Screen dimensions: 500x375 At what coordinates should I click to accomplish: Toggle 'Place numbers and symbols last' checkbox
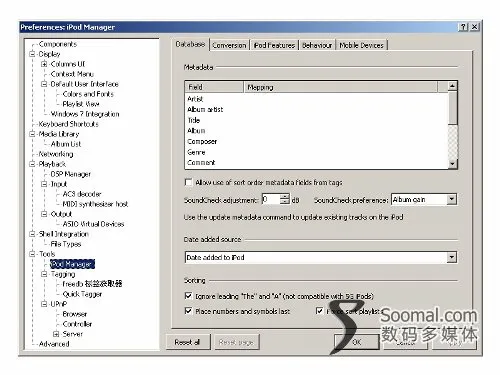[x=189, y=311]
